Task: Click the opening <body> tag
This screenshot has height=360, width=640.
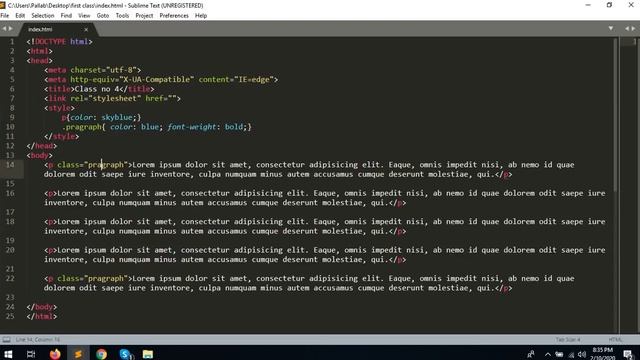Action: pyautogui.click(x=39, y=155)
